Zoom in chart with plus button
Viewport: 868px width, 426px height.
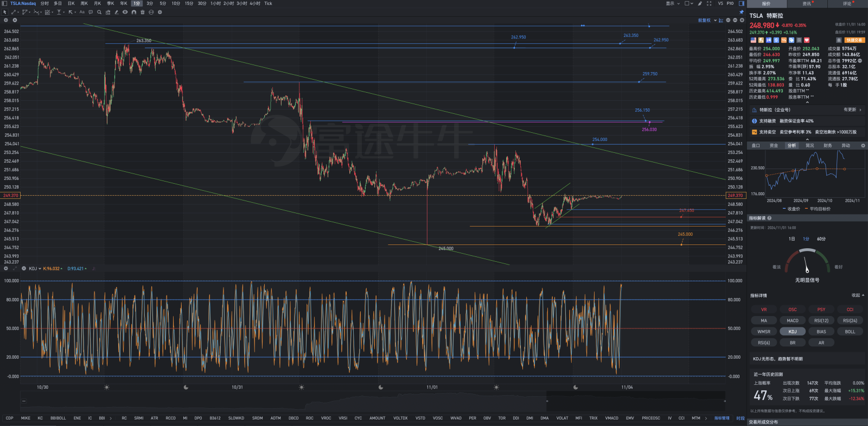coord(742,20)
